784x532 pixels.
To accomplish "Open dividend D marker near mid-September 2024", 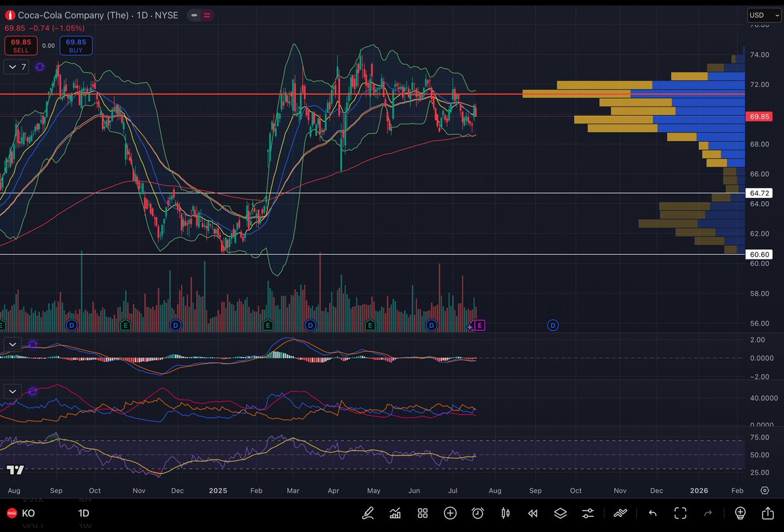I will click(71, 325).
